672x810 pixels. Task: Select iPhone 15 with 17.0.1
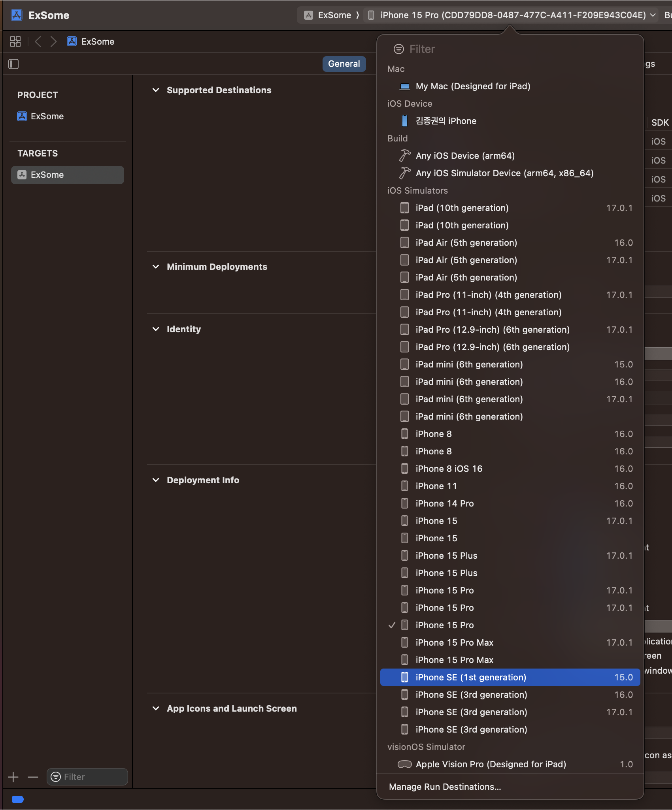[x=510, y=521]
